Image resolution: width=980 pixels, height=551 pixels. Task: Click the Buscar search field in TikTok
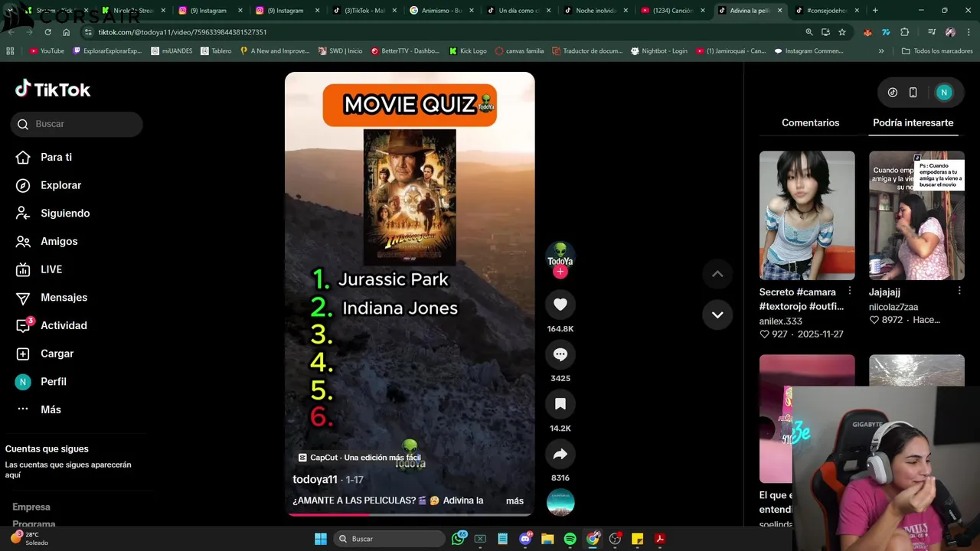click(x=77, y=124)
